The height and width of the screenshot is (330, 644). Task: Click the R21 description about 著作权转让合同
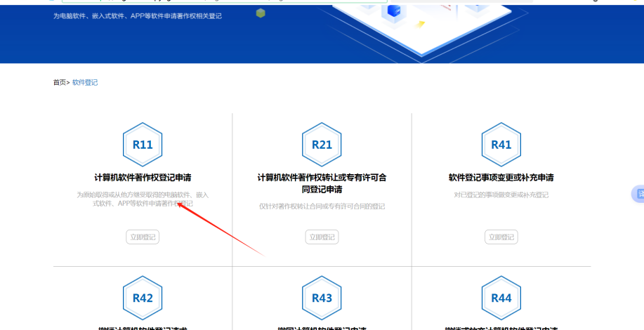pos(322,206)
